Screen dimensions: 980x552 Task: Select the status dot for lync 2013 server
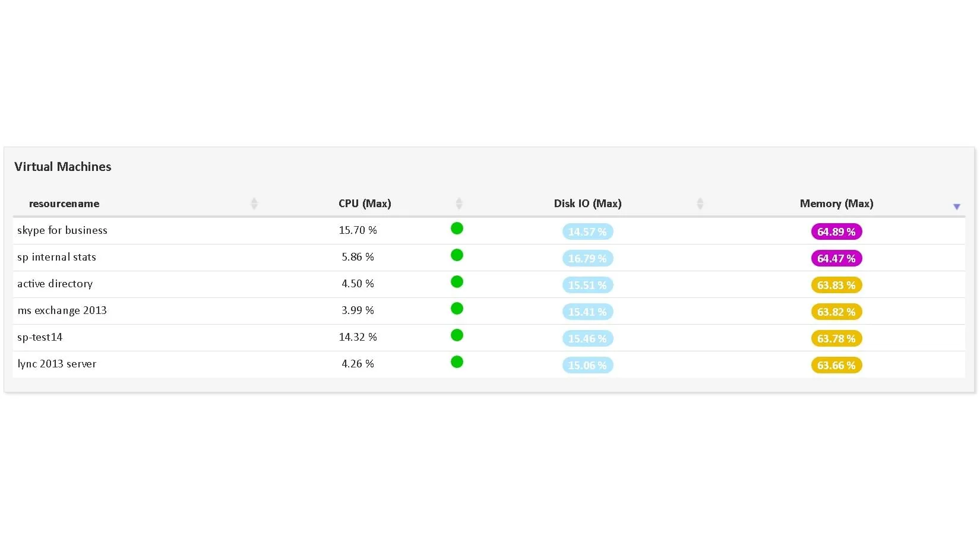457,361
